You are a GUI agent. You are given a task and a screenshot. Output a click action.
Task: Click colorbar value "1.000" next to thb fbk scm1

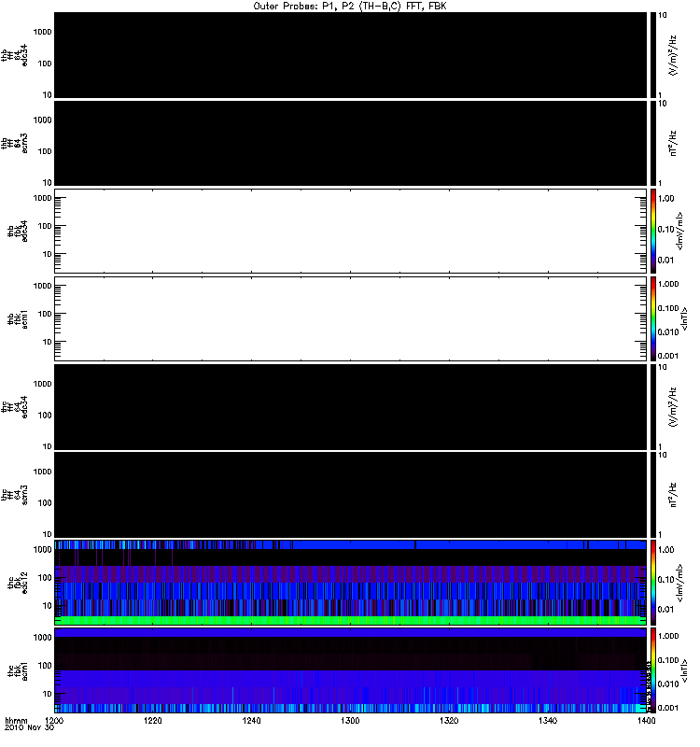pyautogui.click(x=668, y=284)
